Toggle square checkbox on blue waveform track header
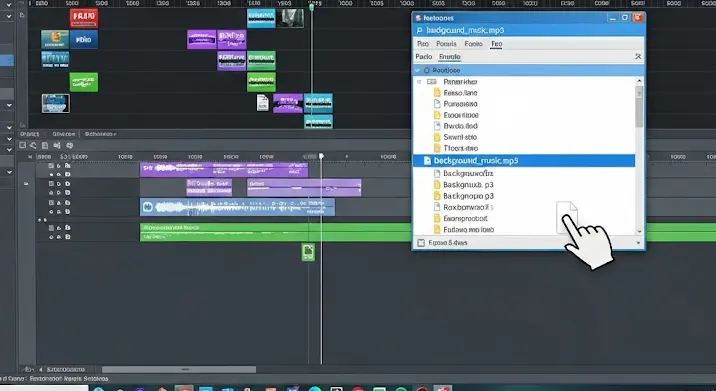The image size is (716, 391). click(51, 202)
